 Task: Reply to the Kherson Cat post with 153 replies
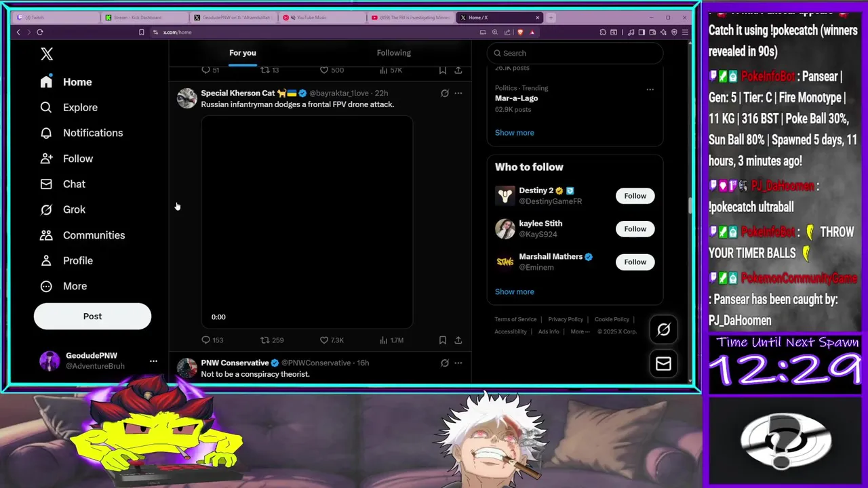[212, 340]
